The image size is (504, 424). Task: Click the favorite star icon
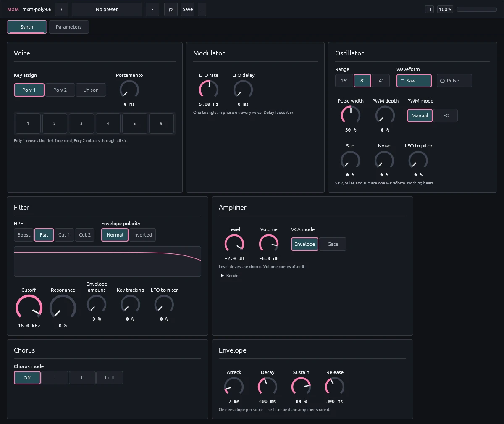coord(171,9)
